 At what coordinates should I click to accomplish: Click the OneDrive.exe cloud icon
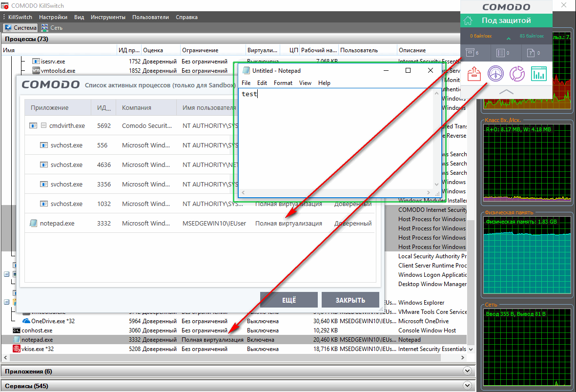[26, 321]
